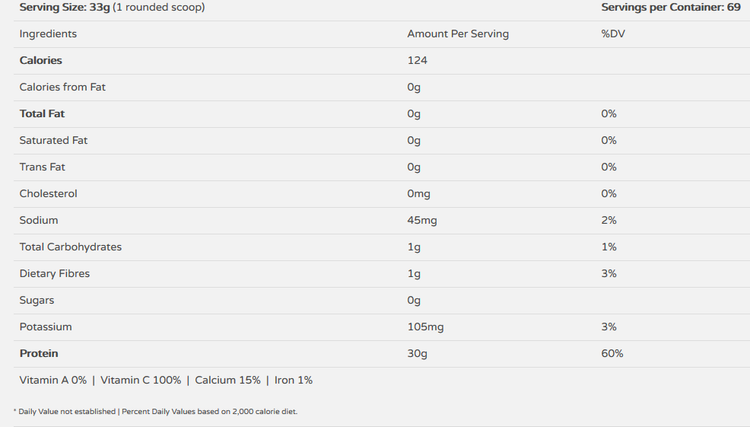Click the Potassium 105mg value
Viewport: 750px width, 427px height.
(x=425, y=327)
